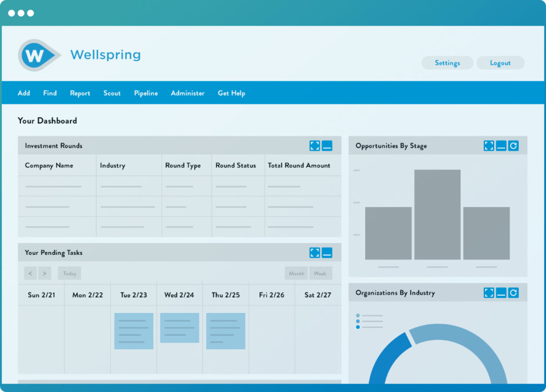Open the Report menu
The height and width of the screenshot is (392, 546).
(x=80, y=93)
